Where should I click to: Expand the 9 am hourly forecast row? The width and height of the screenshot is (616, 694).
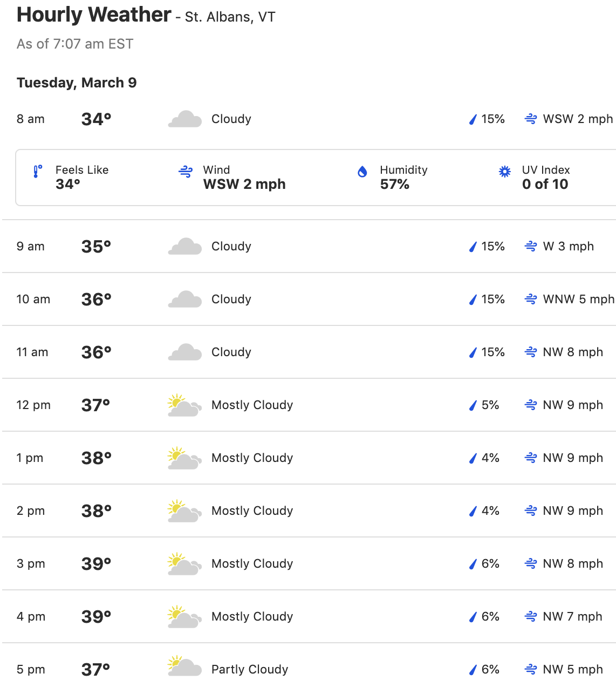[x=309, y=247]
